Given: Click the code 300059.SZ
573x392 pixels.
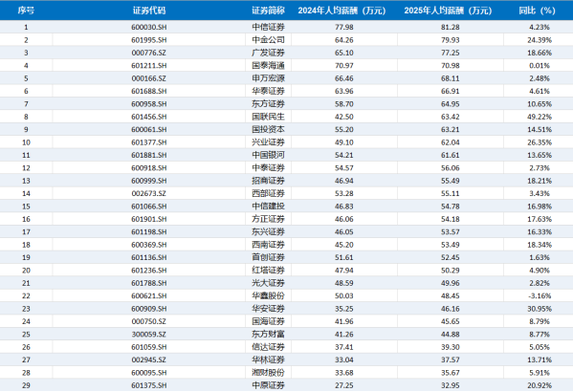Looking at the screenshot, I should tap(149, 334).
